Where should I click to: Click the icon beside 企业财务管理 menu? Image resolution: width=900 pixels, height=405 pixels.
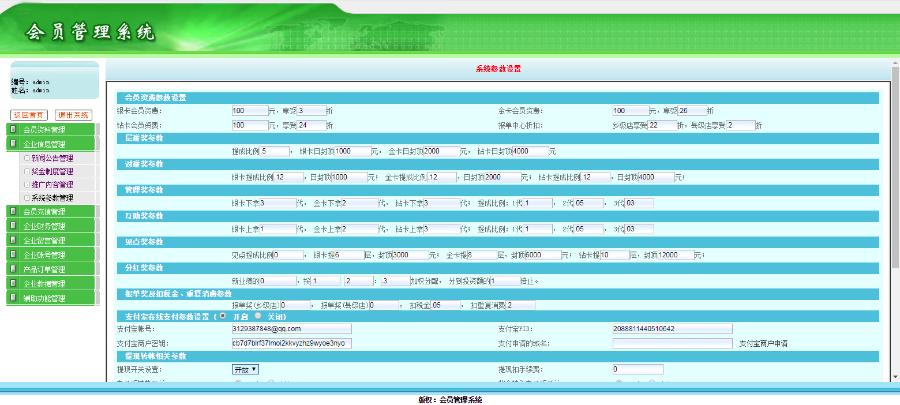click(x=13, y=227)
